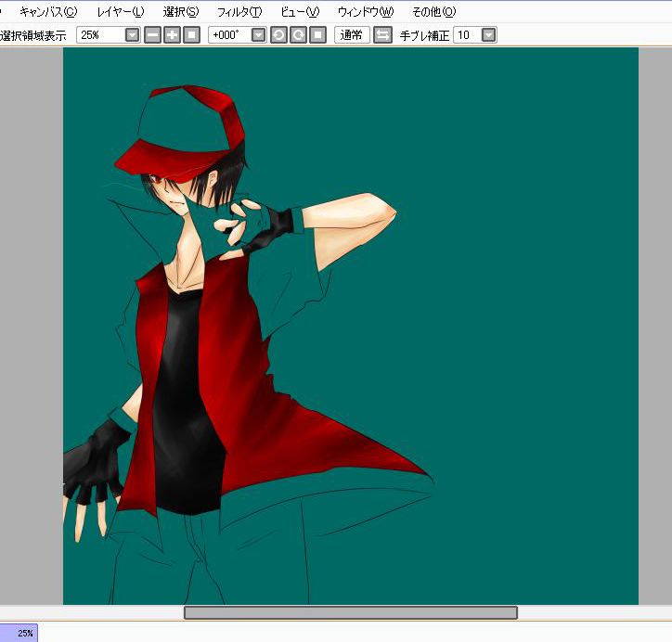
Task: Open the その他 (Other) menu
Action: pyautogui.click(x=433, y=12)
